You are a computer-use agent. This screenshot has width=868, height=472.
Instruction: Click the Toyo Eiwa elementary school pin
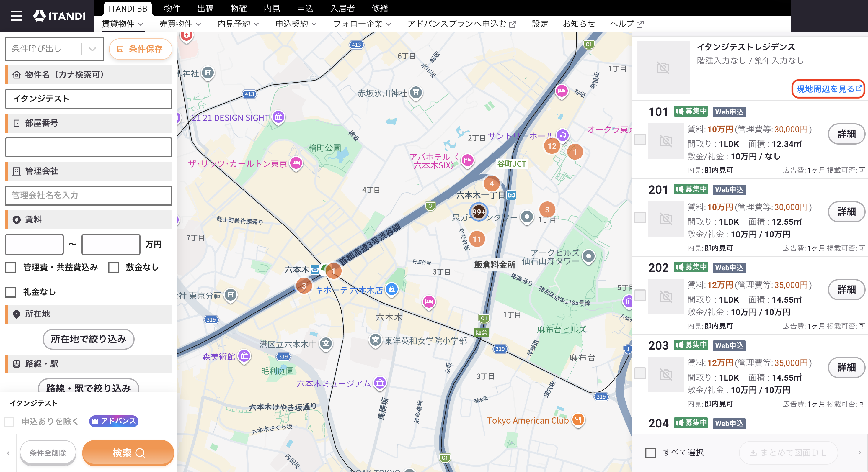[x=375, y=340]
